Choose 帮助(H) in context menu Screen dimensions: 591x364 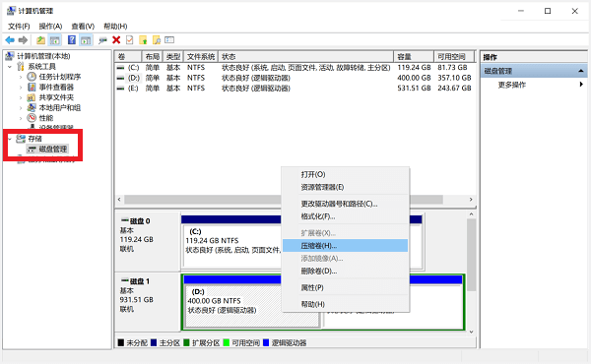[x=346, y=304]
